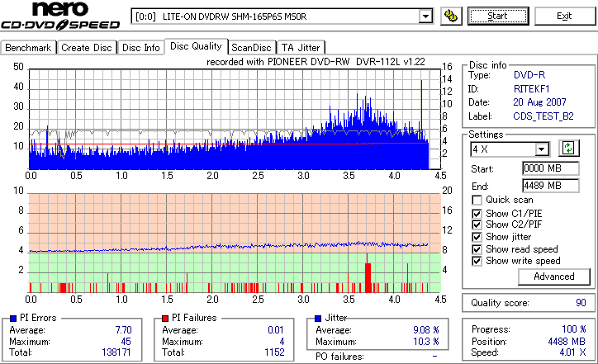Click the Nero CD-DVD Speed logo
This screenshot has width=598, height=364.
coord(60,15)
